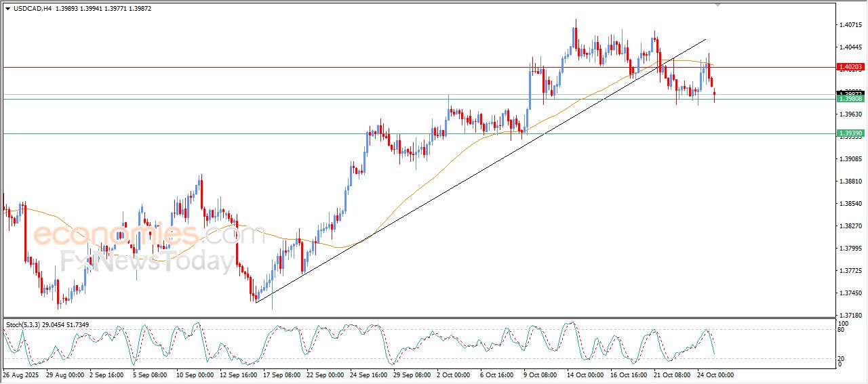
Task: Click the dropdown triangle beside USDCAD,H4 title
Action: [7, 7]
